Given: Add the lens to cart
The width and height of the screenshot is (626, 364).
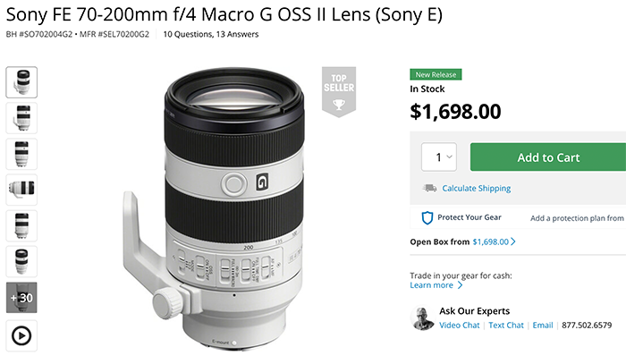Looking at the screenshot, I should click(548, 157).
